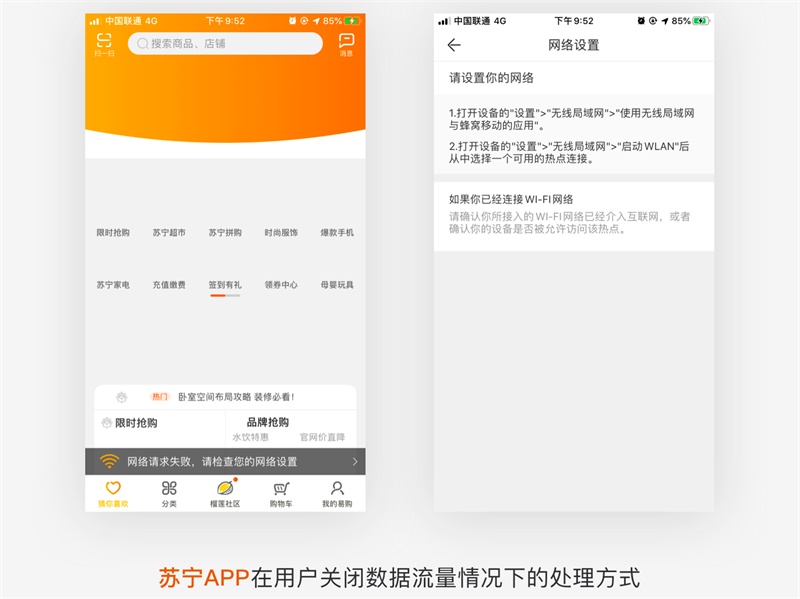Tap the 网络设置 page title
This screenshot has width=800, height=599.
coord(573,45)
